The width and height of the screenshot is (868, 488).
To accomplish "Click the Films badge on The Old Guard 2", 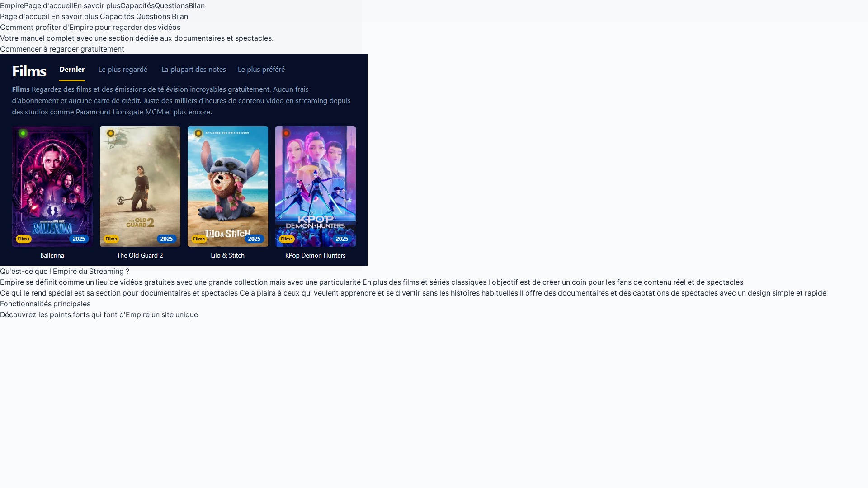I will [x=111, y=239].
